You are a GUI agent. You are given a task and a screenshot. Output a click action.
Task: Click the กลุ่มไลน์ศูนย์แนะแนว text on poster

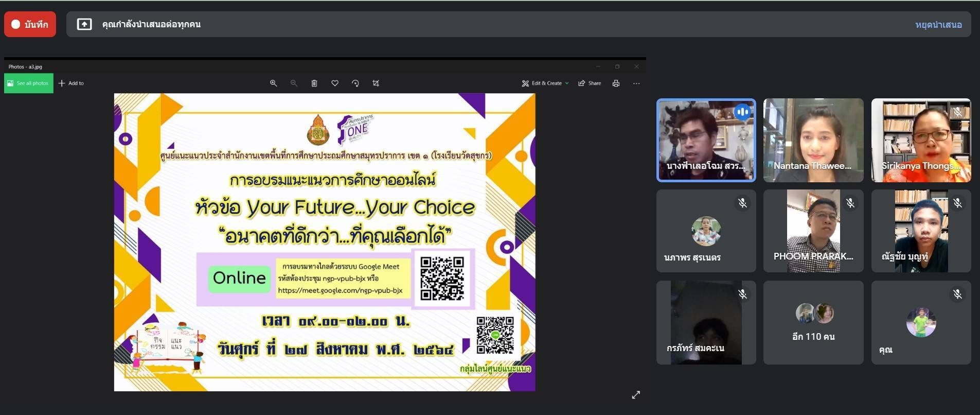coord(495,369)
